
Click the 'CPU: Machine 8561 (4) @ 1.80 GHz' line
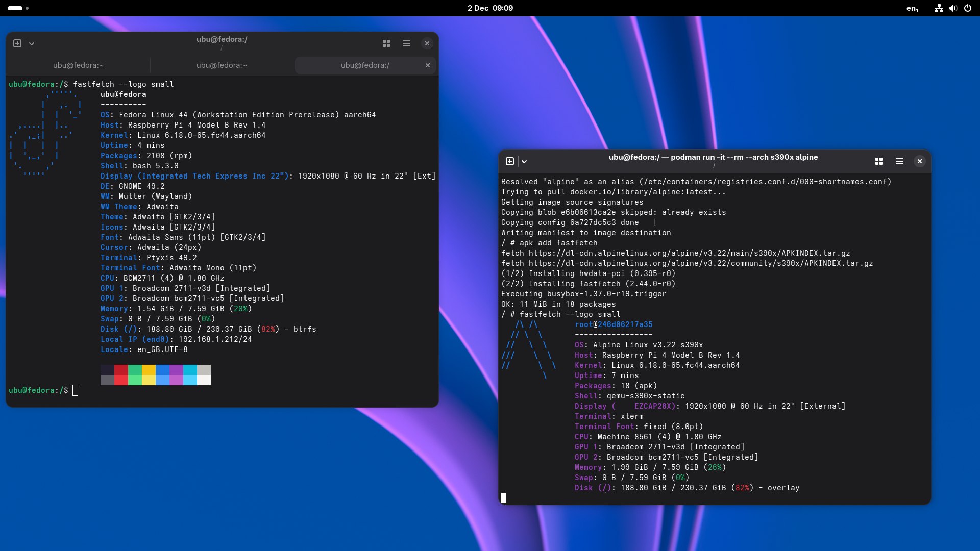click(648, 437)
